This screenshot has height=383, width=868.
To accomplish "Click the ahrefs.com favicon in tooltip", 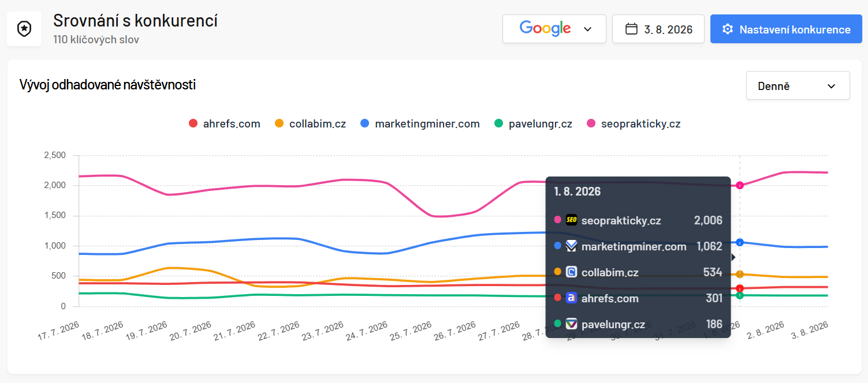I will click(571, 298).
